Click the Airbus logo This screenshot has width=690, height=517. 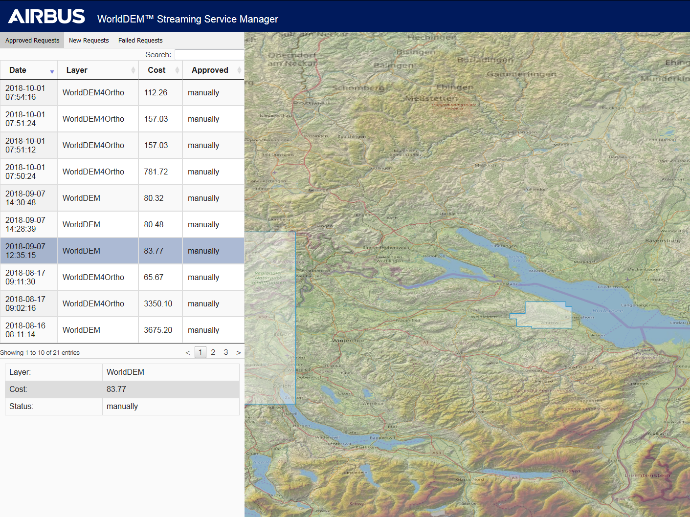pyautogui.click(x=46, y=16)
